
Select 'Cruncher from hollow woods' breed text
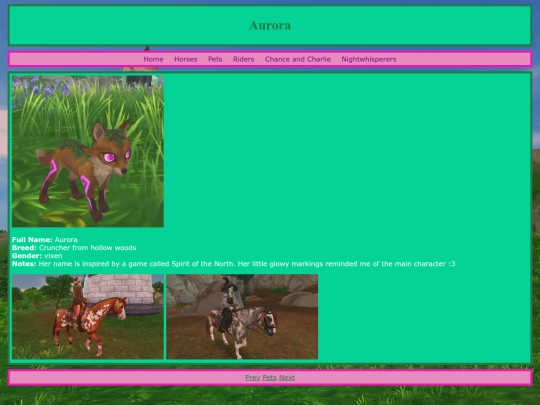click(87, 248)
